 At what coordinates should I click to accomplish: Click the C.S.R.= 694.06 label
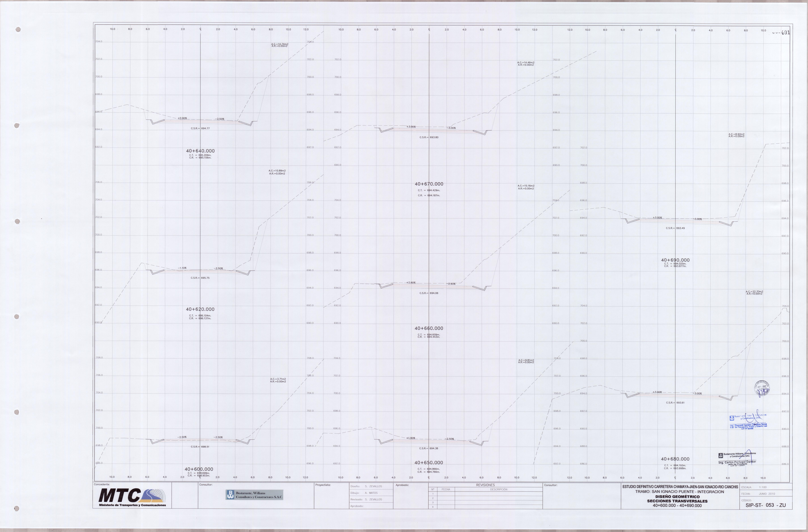pos(429,293)
